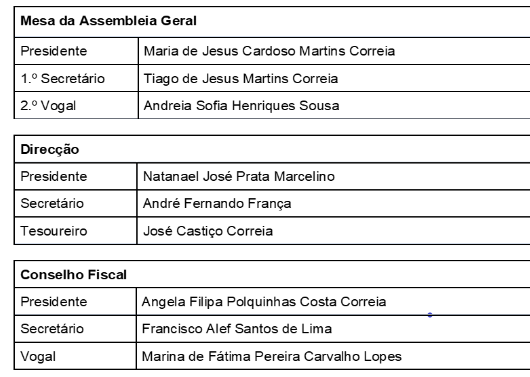Click on Angela Filipa Polquinhas Costa Correia

point(264,302)
